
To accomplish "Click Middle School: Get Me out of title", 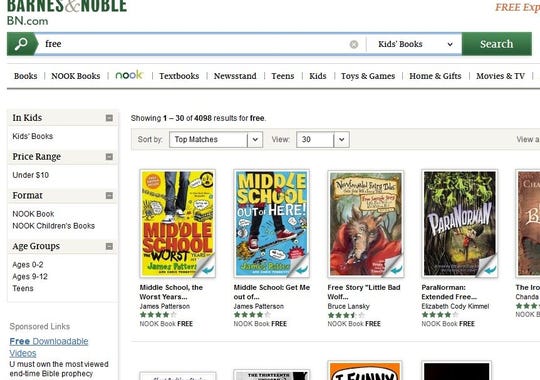I will point(272,292).
